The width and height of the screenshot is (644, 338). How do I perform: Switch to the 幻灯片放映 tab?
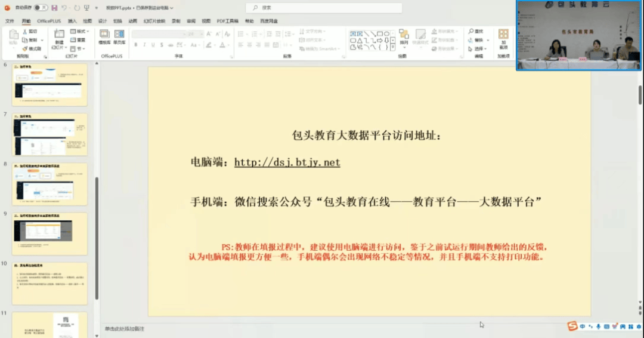click(x=154, y=21)
